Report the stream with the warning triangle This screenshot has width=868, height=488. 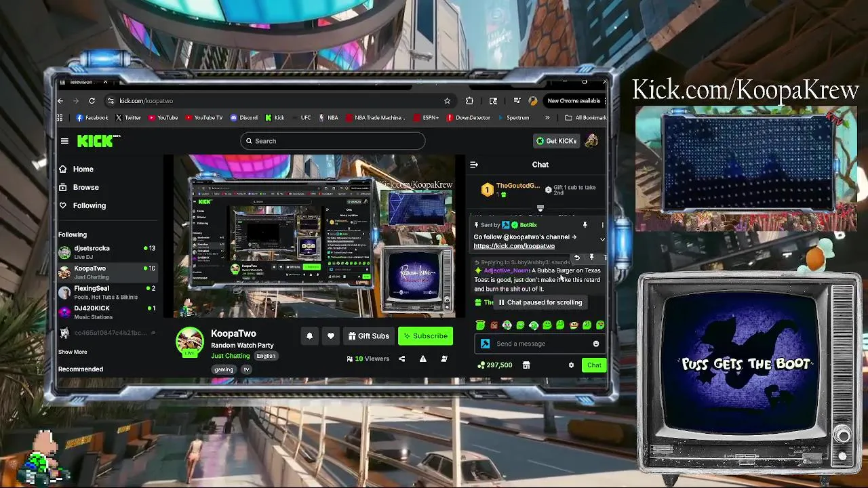pos(423,359)
